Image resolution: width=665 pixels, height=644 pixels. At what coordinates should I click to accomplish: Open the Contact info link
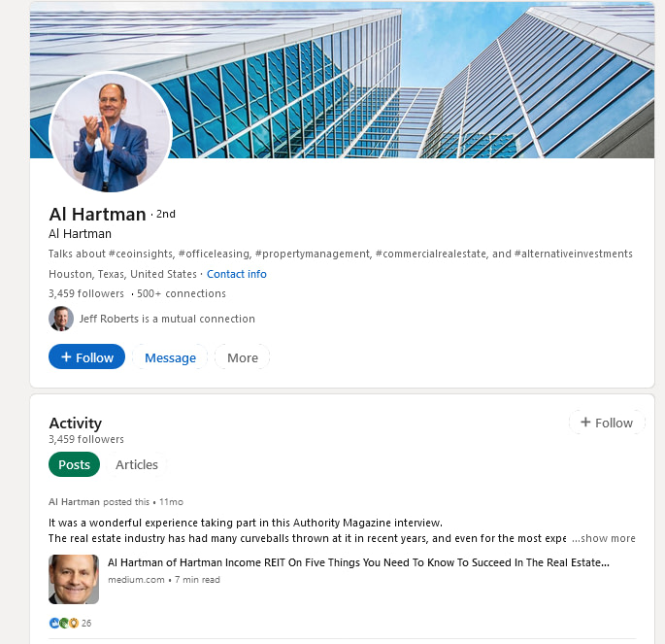[x=237, y=274]
